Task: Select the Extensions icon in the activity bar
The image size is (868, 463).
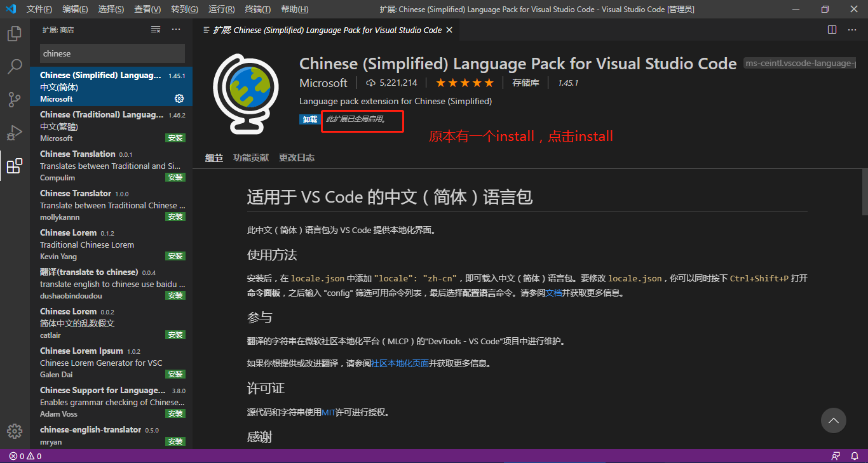Action: 14,165
